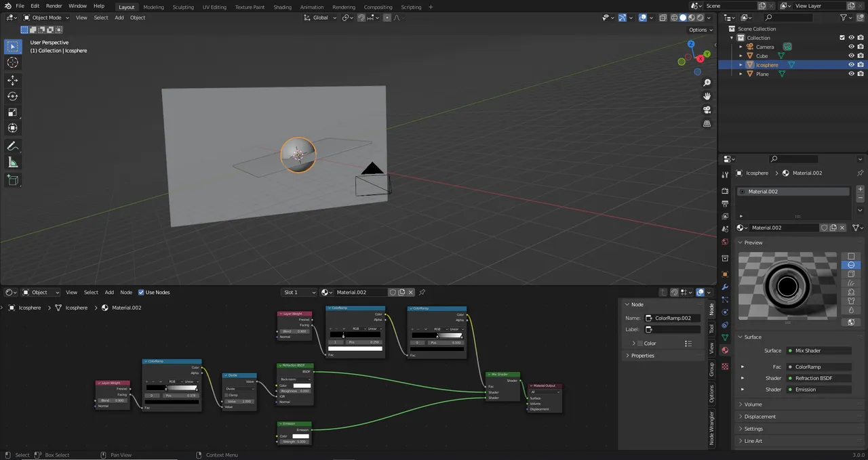Open the Tool properties tab icon

(725, 175)
